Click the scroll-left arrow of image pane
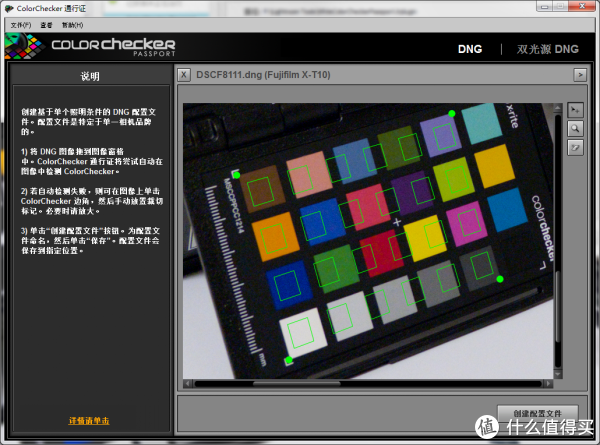600x445 pixels. point(188,383)
